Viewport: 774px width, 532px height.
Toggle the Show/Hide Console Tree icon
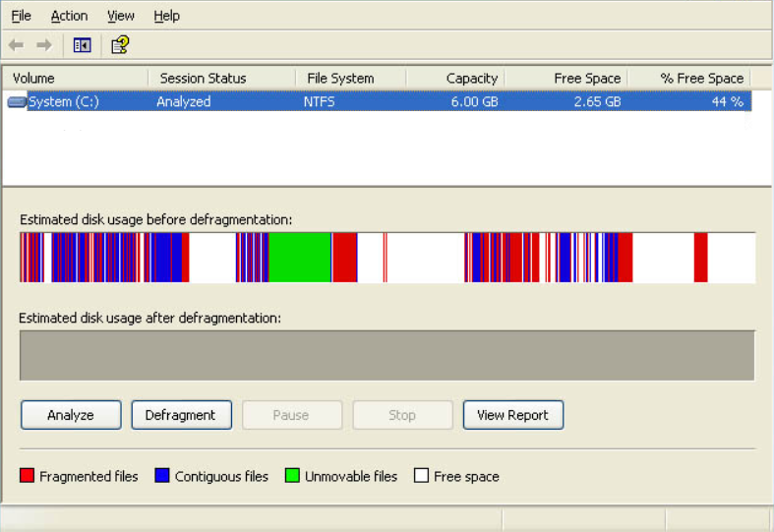pyautogui.click(x=82, y=45)
